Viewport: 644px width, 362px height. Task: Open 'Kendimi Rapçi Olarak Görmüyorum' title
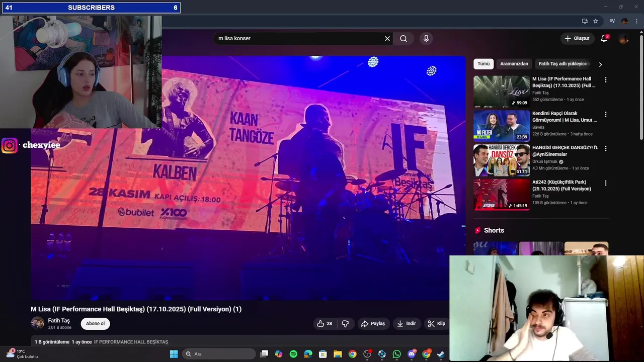pyautogui.click(x=565, y=117)
